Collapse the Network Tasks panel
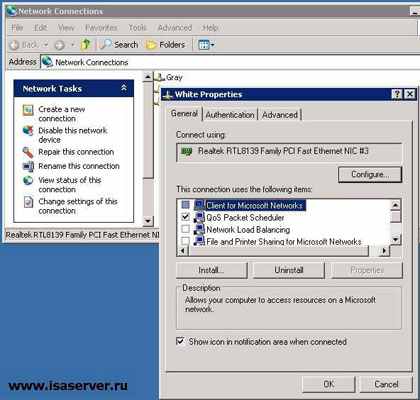 tap(124, 88)
